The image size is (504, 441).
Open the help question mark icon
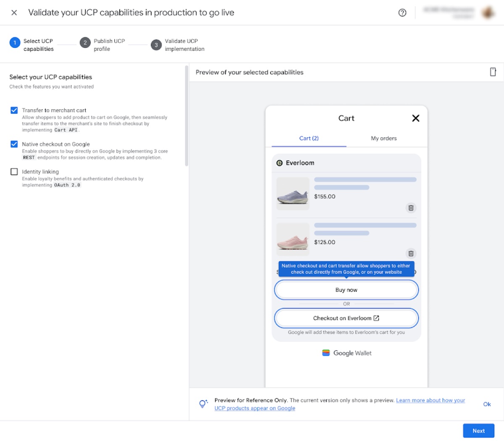coord(402,13)
